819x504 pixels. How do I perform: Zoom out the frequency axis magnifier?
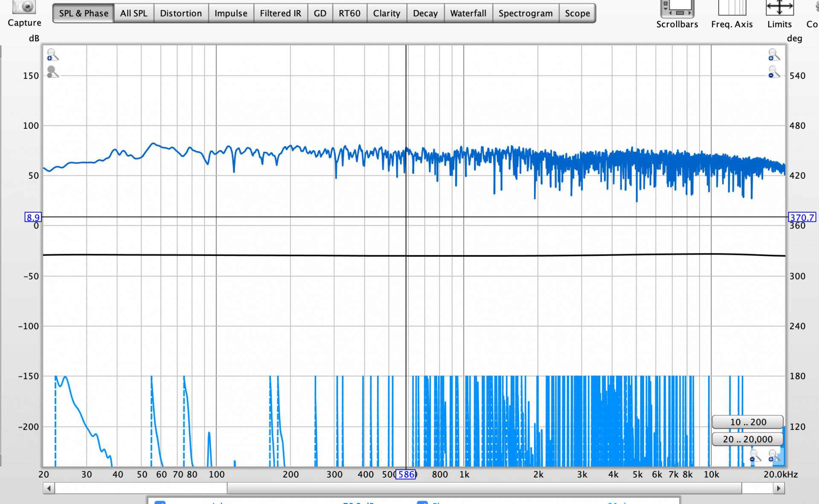[755, 456]
